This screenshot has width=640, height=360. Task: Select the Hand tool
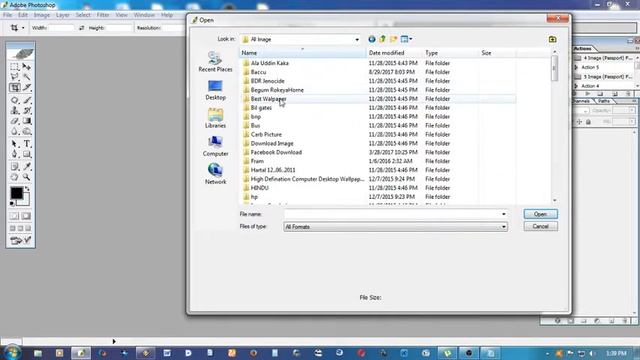point(15,177)
